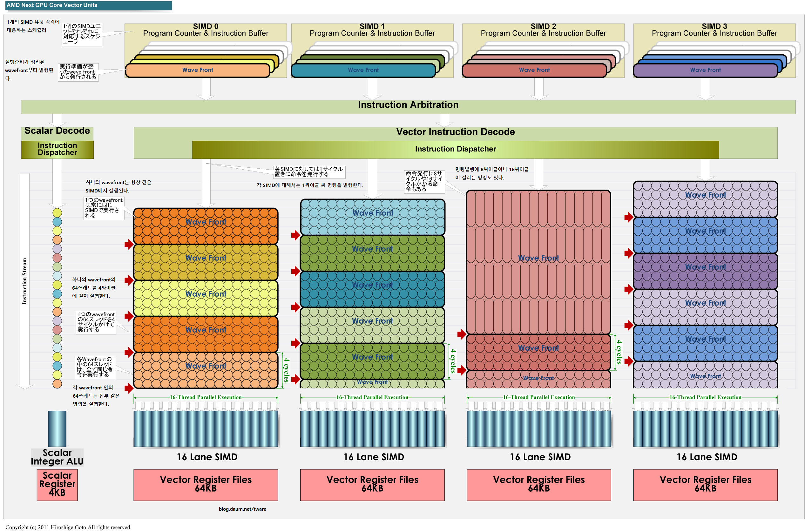Click the orange SIMD 0 buffer Wave Front bar

[x=197, y=70]
